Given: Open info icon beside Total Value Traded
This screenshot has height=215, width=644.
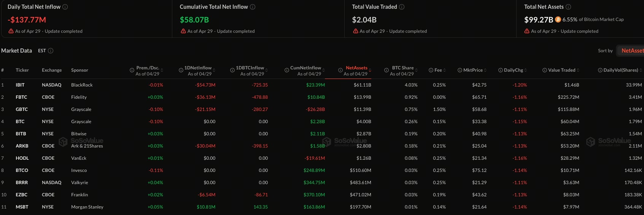Looking at the screenshot, I should click(x=402, y=7).
